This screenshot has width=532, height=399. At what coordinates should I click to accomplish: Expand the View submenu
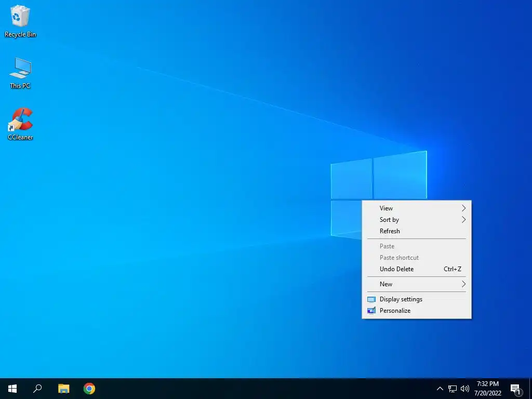[417, 208]
